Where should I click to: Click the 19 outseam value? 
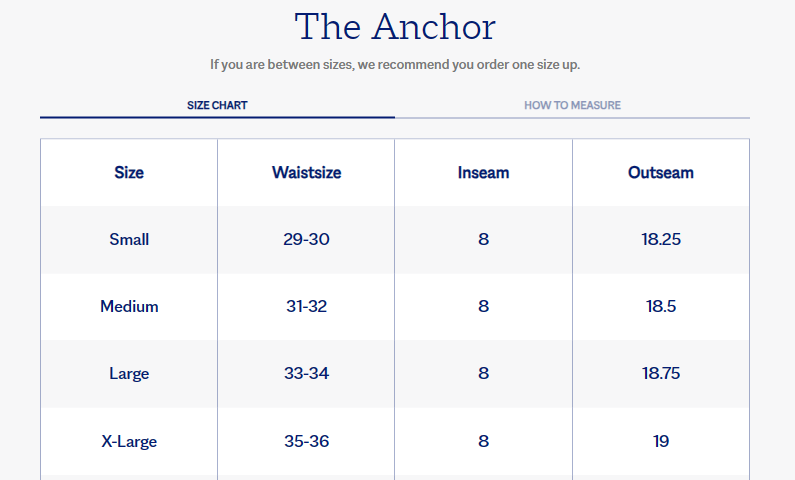tap(660, 441)
